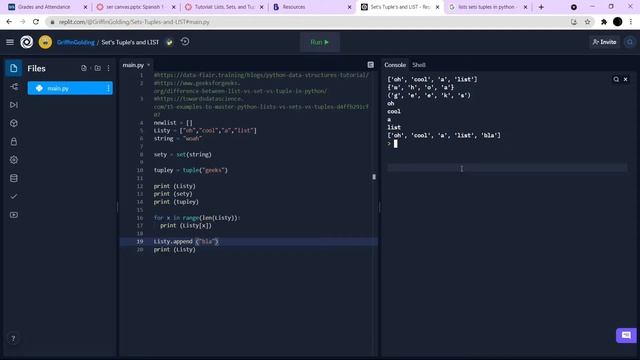640x360 pixels.
Task: Open the Chrome profile avatar
Action: 618,22
